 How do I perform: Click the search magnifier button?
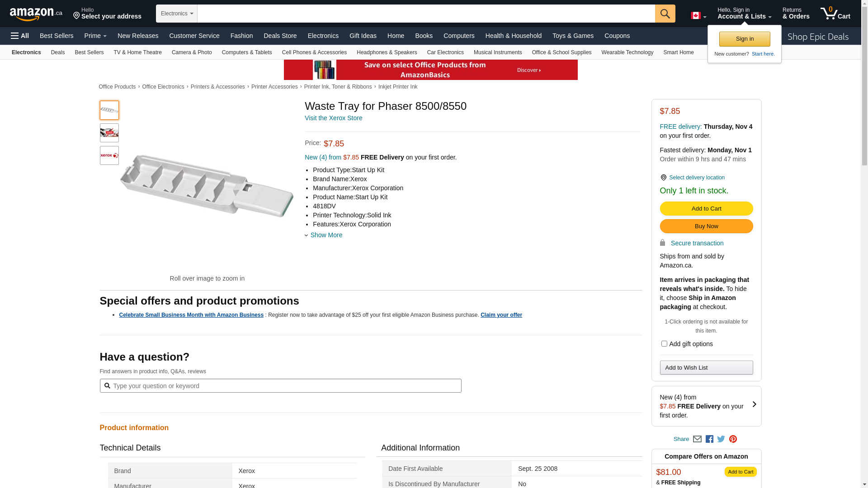click(x=665, y=14)
